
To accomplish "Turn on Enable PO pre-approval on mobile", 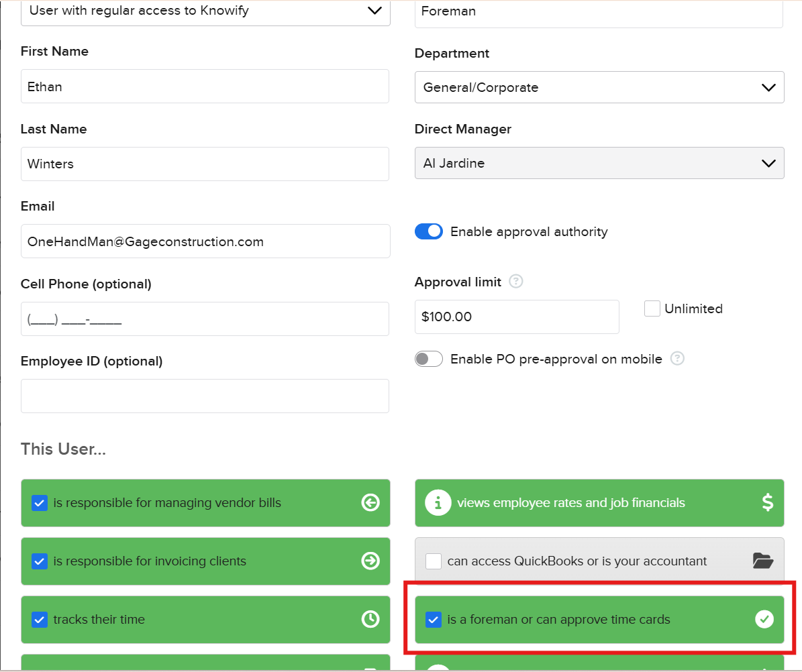I will [429, 359].
